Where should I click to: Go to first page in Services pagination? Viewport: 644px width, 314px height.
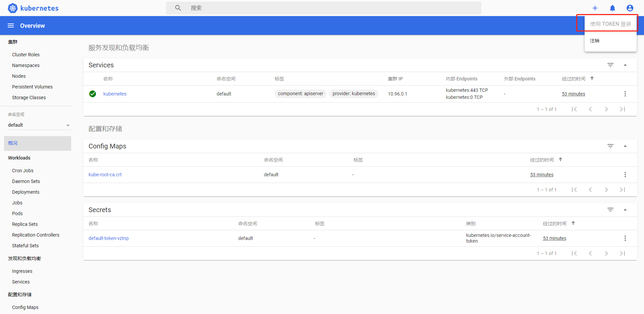[x=574, y=109]
